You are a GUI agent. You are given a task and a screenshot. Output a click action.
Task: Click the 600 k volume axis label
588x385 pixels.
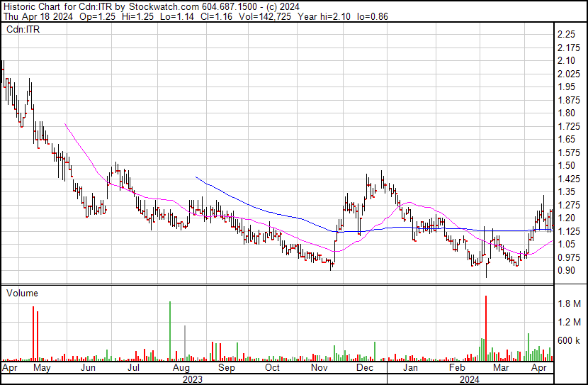click(568, 341)
